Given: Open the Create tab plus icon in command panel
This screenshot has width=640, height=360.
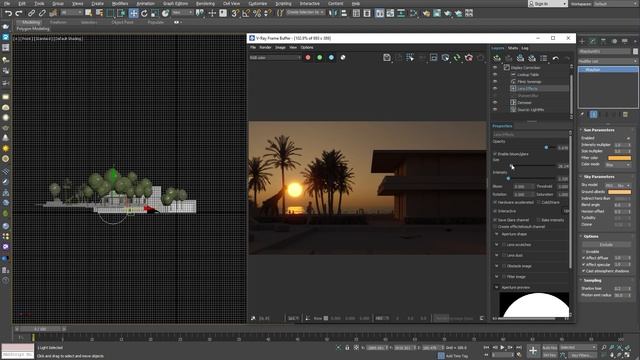Looking at the screenshot, I should pos(582,41).
